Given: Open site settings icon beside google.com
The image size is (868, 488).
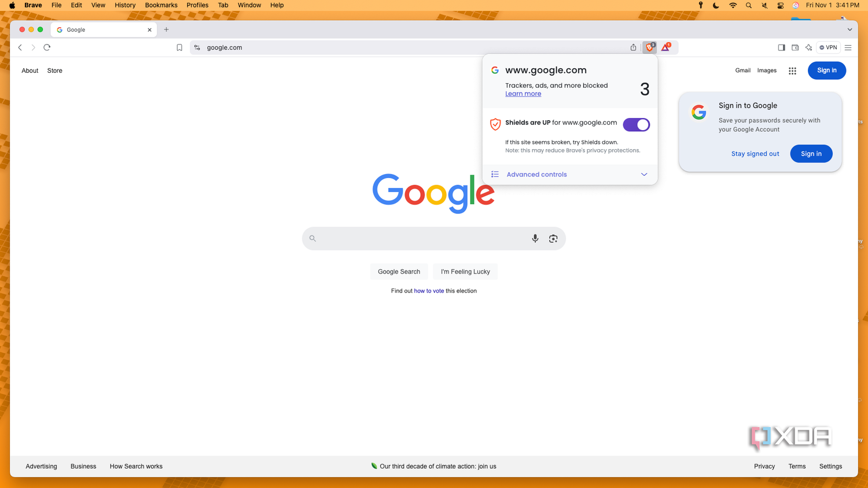Looking at the screenshot, I should pos(197,47).
